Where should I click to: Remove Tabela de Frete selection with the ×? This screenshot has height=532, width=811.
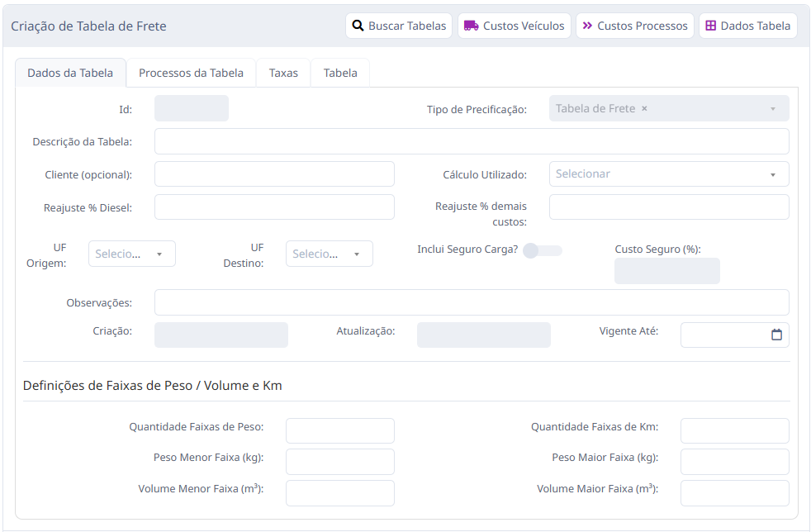(x=644, y=109)
